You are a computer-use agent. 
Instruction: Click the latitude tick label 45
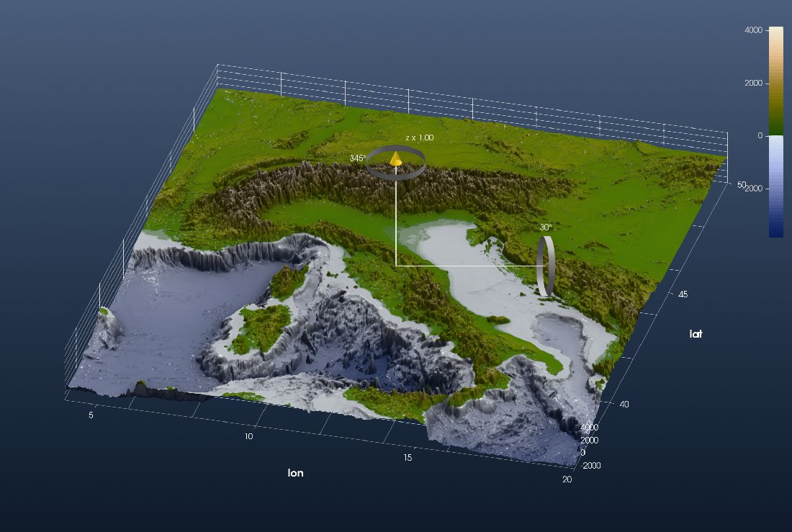tap(683, 294)
